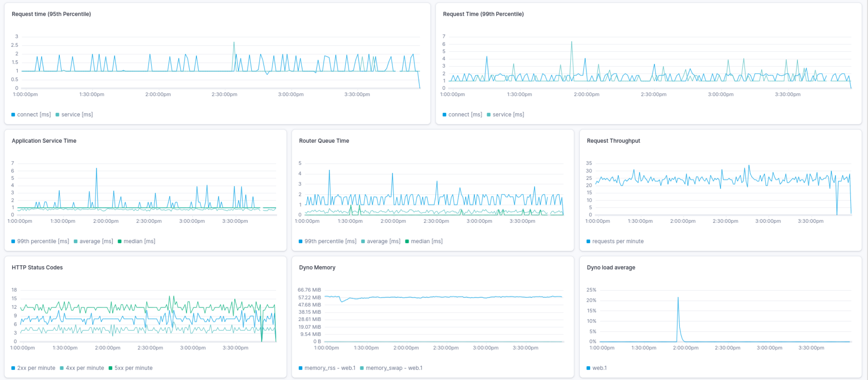Toggle service [ms] legend in 95th Percentile chart
Screen dimensions: 868x380
click(x=74, y=114)
